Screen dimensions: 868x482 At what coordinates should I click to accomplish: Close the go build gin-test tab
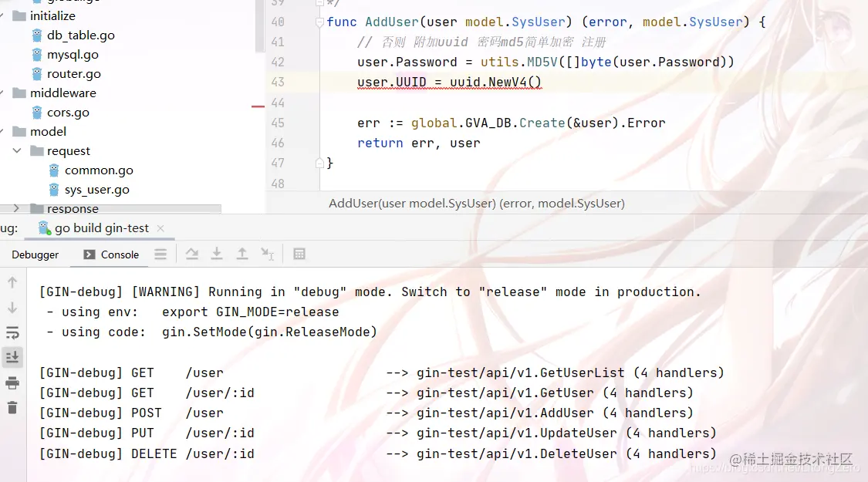tap(160, 228)
